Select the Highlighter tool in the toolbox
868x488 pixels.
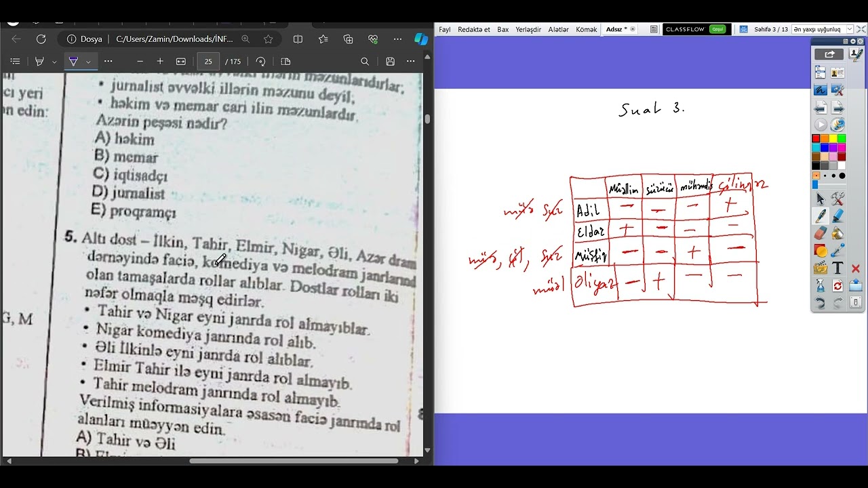[x=837, y=216]
